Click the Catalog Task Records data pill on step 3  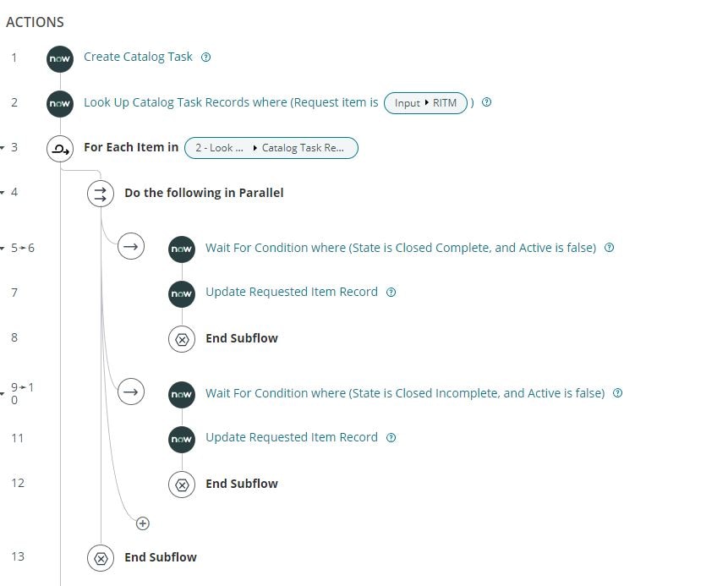point(305,147)
